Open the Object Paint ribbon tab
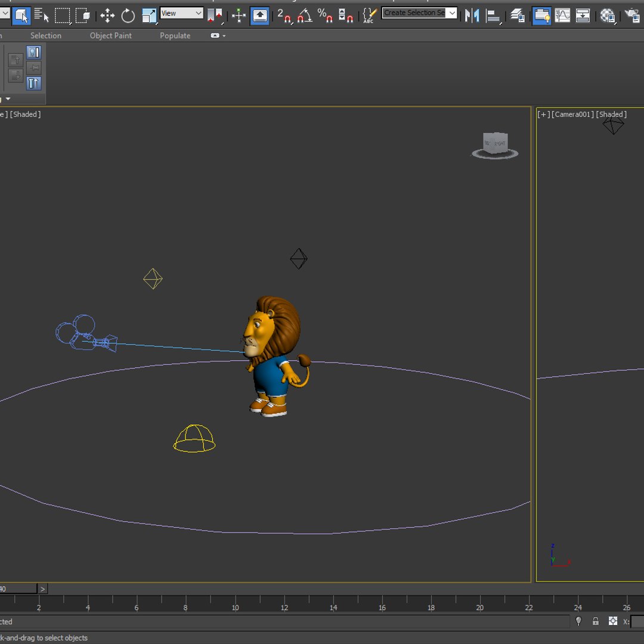The height and width of the screenshot is (644, 644). point(111,36)
